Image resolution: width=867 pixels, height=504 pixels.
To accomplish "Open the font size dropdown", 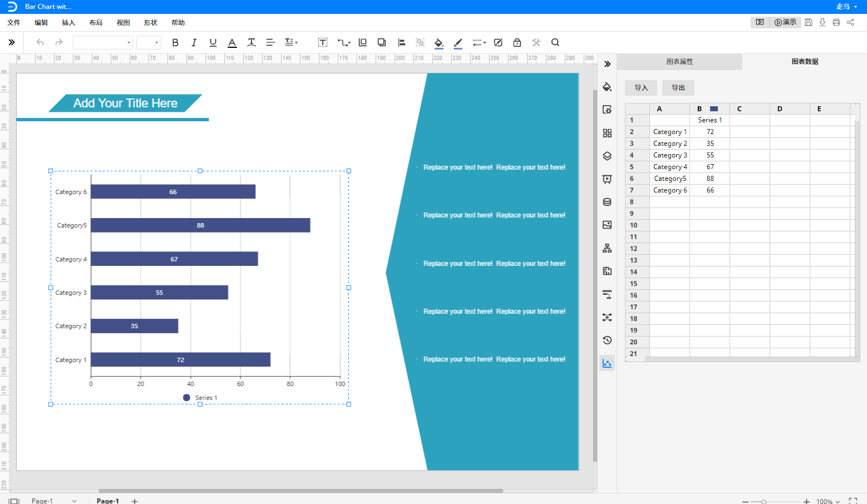I will (149, 43).
